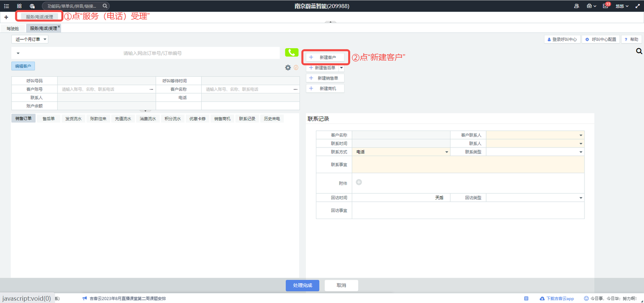Click the order number search input field

click(152, 53)
